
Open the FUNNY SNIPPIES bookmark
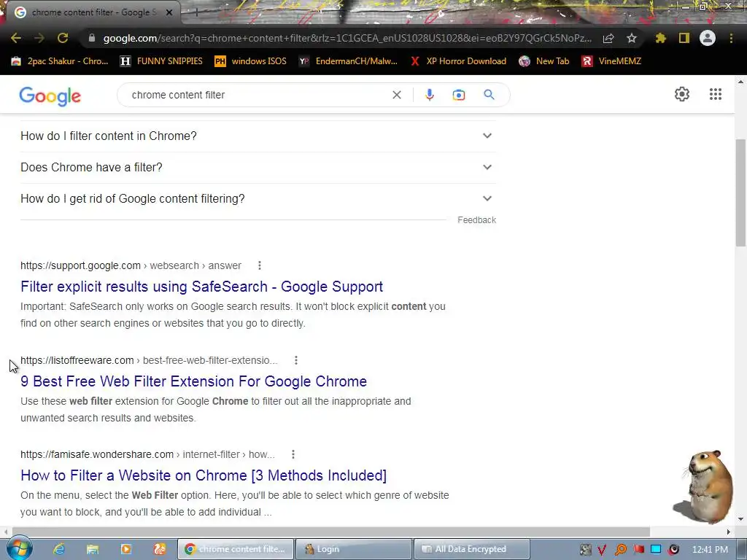click(x=161, y=61)
